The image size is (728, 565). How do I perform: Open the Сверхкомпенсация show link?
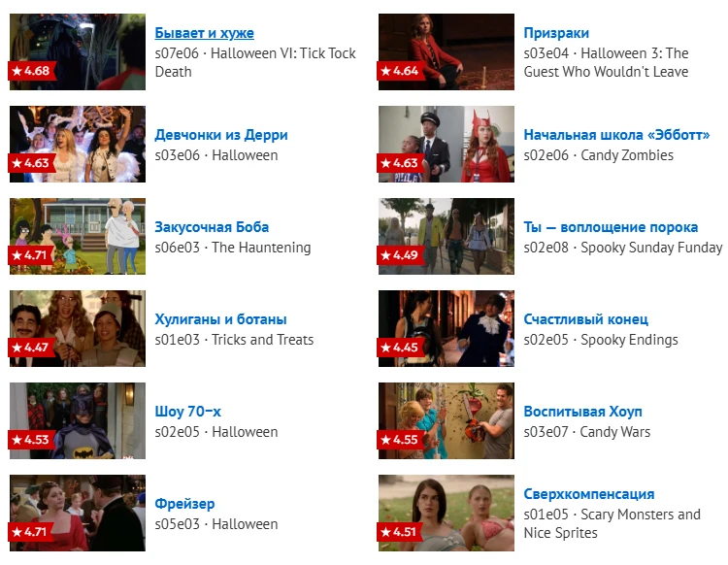[x=589, y=494]
